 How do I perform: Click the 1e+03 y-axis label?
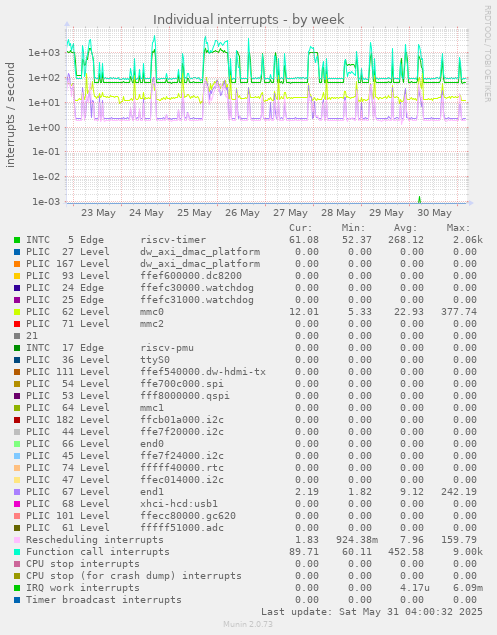click(x=44, y=53)
